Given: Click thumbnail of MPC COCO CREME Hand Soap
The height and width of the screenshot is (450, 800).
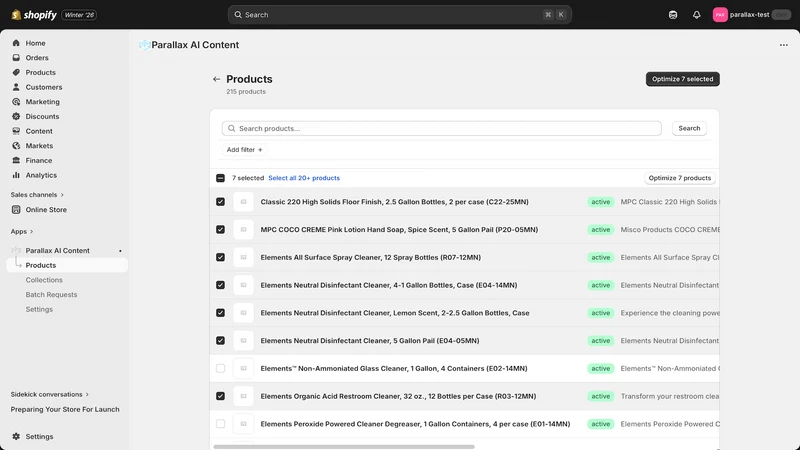Looking at the screenshot, I should (x=243, y=230).
